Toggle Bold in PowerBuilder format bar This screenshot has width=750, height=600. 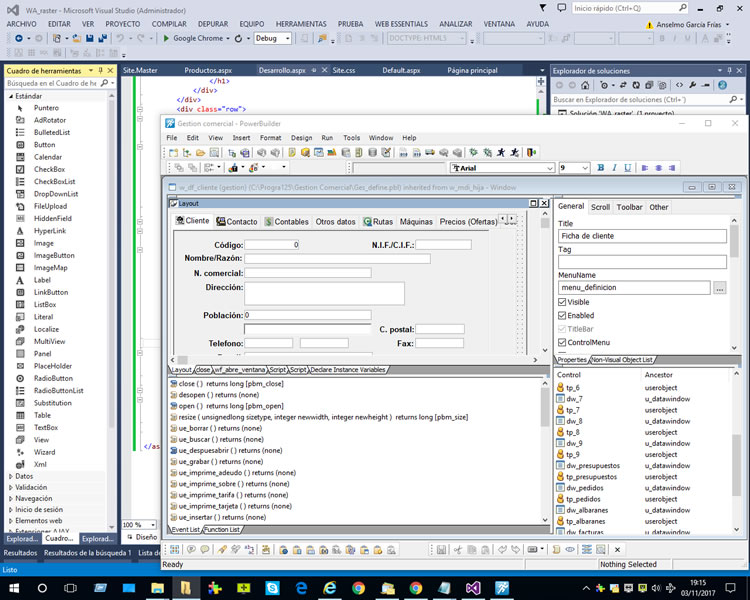pos(601,167)
